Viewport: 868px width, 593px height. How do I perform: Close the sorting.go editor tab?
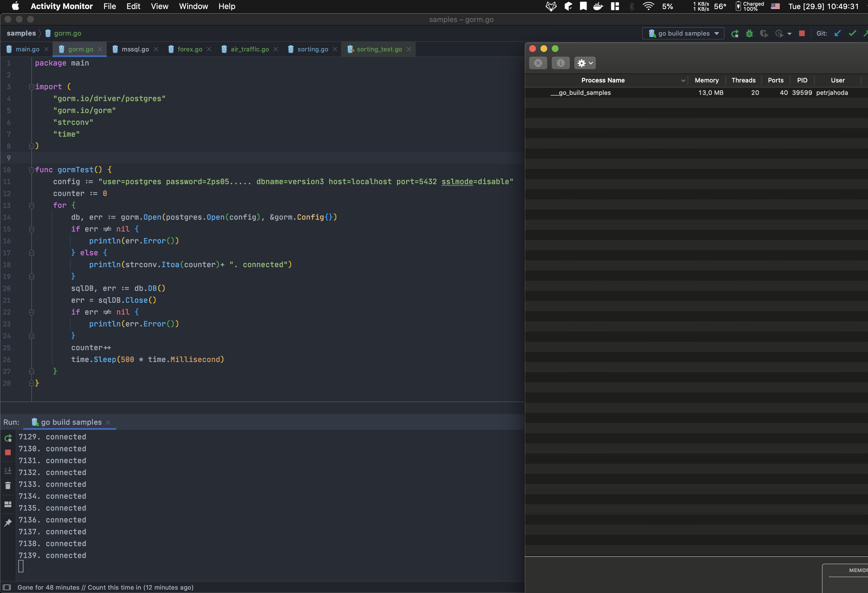[335, 49]
